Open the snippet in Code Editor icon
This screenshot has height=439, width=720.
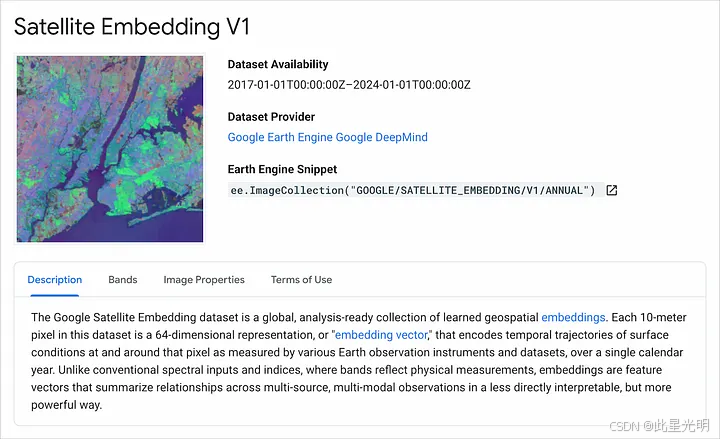(x=612, y=190)
